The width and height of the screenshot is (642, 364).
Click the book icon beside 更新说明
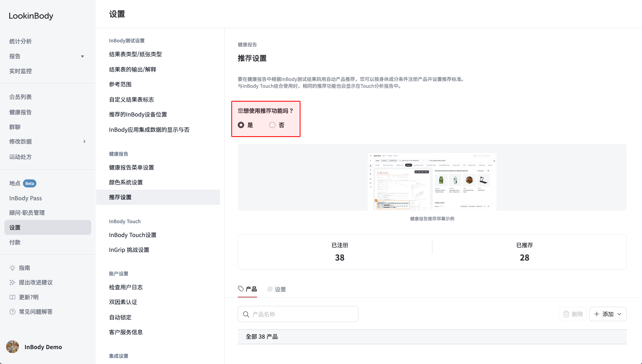[x=12, y=297]
